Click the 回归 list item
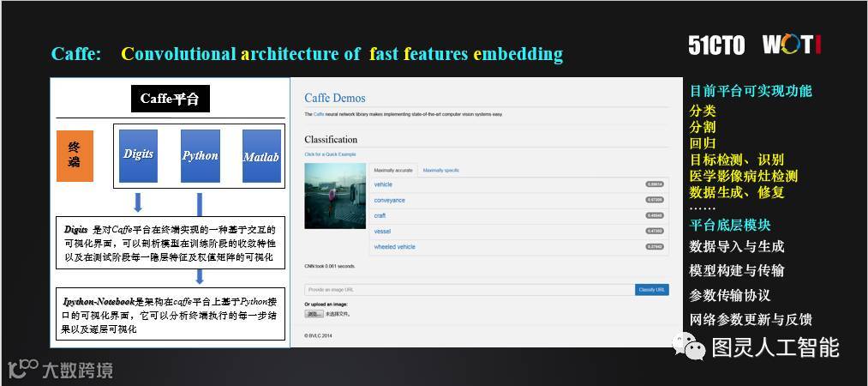This screenshot has width=868, height=386. [x=703, y=143]
